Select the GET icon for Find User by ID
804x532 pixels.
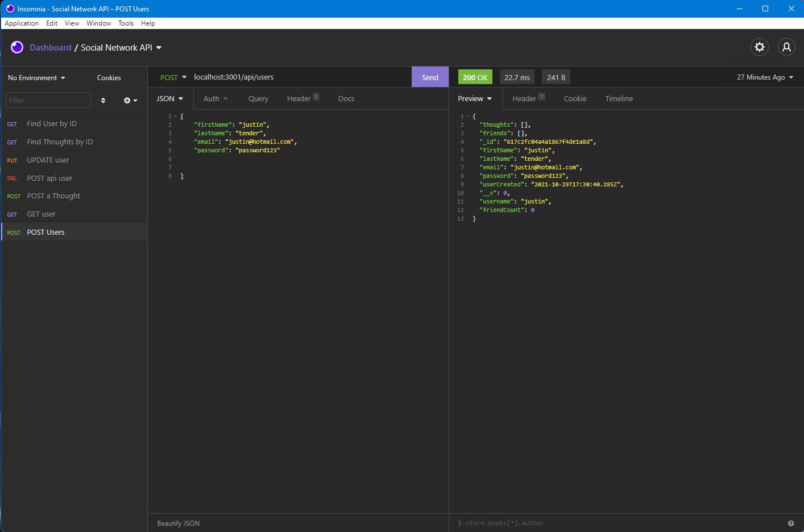[x=12, y=124]
